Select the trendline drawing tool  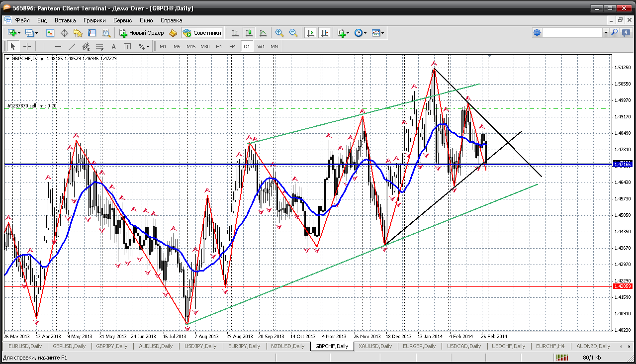[x=72, y=46]
